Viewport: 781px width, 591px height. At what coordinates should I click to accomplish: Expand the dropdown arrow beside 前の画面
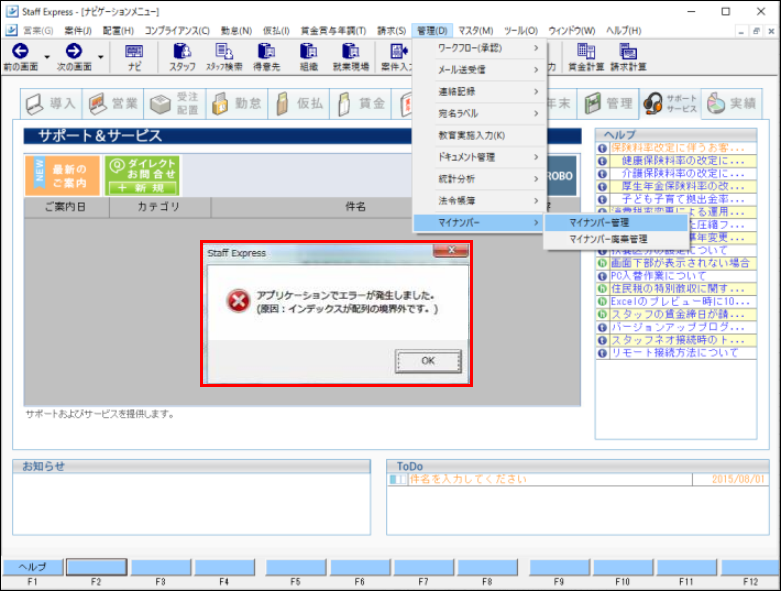click(x=47, y=57)
